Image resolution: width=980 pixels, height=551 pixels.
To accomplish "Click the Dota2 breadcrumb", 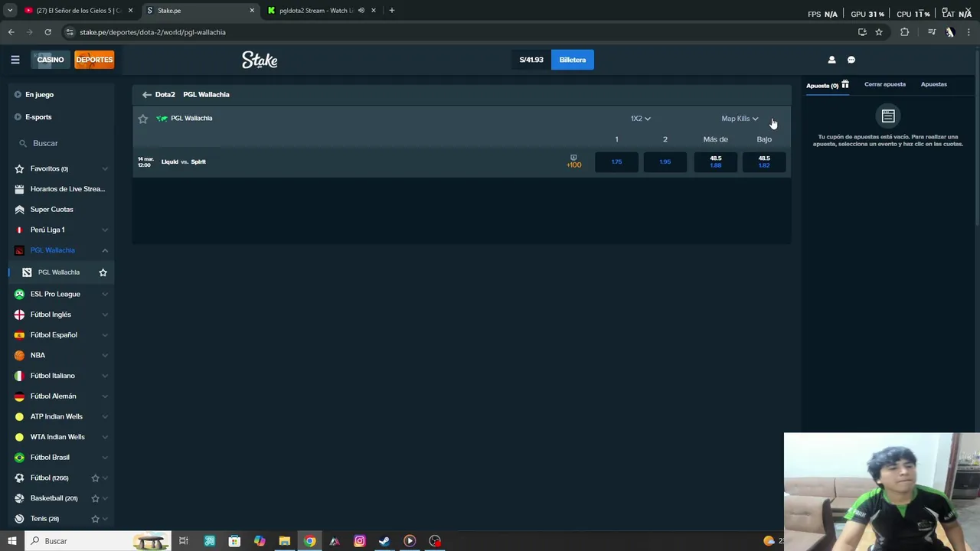I will pos(165,95).
